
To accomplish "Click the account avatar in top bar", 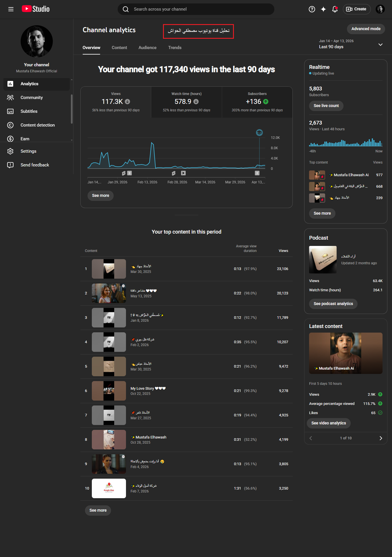I will click(x=380, y=9).
